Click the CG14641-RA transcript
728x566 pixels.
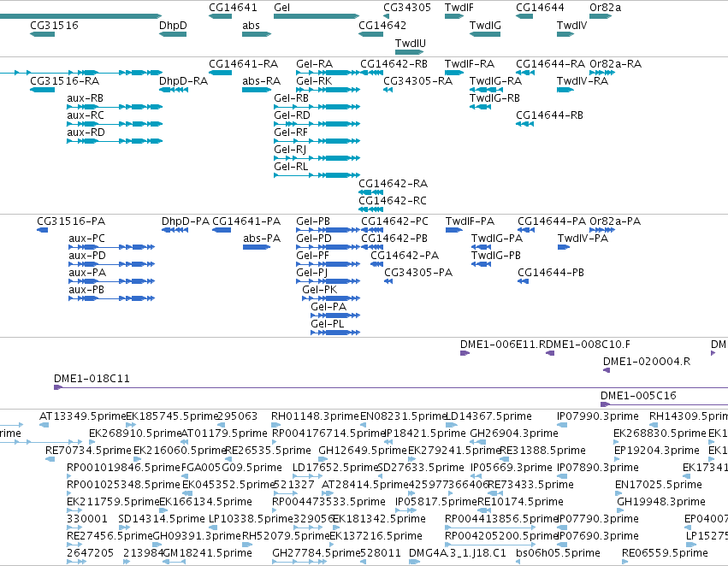(x=220, y=73)
